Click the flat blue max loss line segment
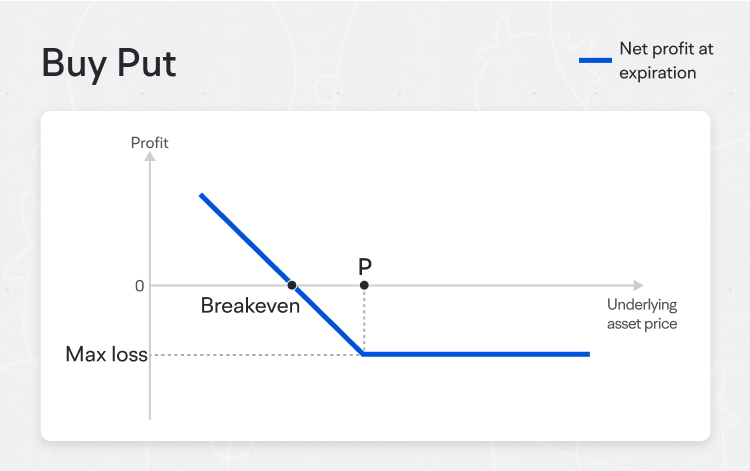The width and height of the screenshot is (750, 471). click(x=476, y=354)
